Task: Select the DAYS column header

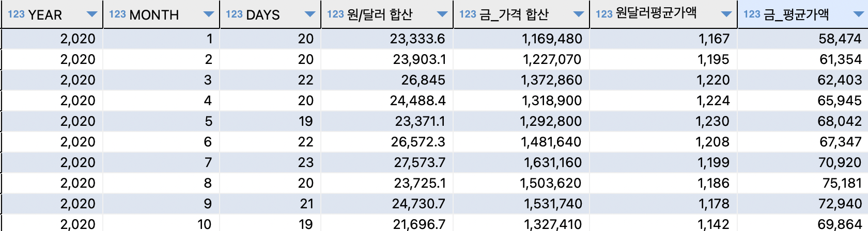Action: point(270,14)
